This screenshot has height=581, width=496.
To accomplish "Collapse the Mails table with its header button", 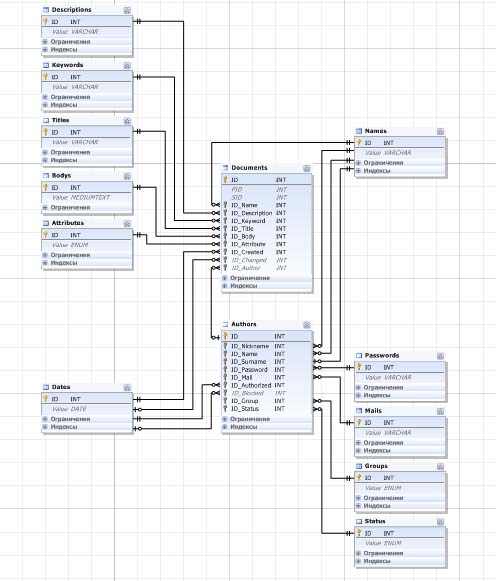I will point(440,411).
